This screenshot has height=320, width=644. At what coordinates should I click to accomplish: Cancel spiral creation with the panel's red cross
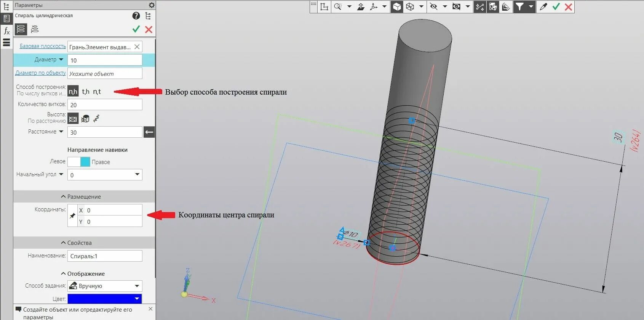[149, 29]
